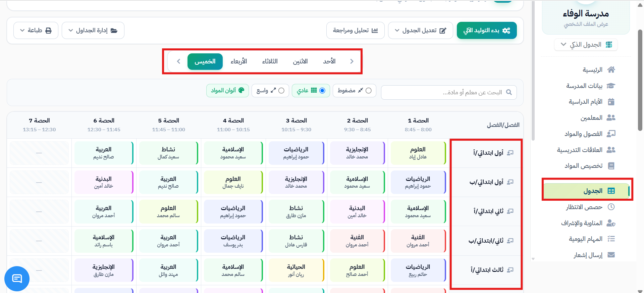Click the class icon for ثاني ابتدائي/أ row
This screenshot has height=293, width=644.
pos(510,211)
